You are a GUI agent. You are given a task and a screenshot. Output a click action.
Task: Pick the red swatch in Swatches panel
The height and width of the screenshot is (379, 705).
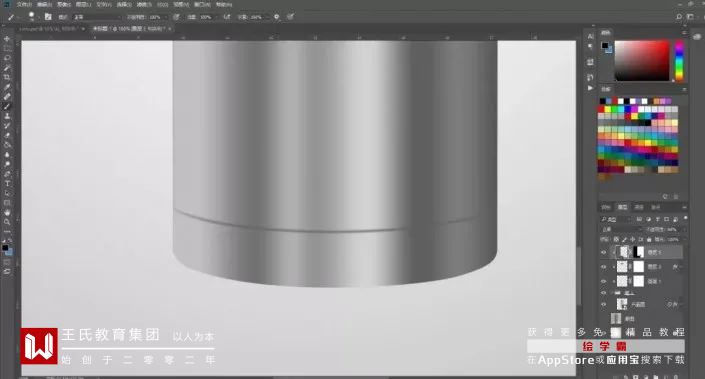click(x=601, y=109)
